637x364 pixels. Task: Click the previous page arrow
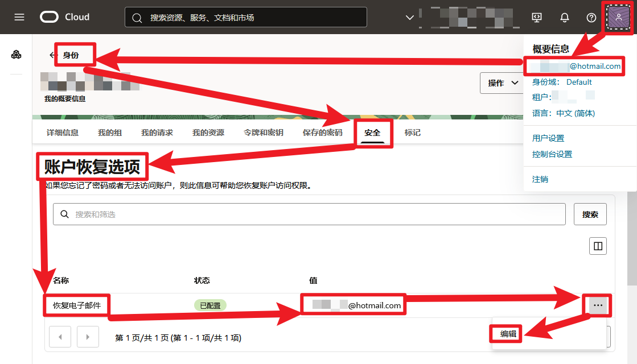click(x=60, y=337)
